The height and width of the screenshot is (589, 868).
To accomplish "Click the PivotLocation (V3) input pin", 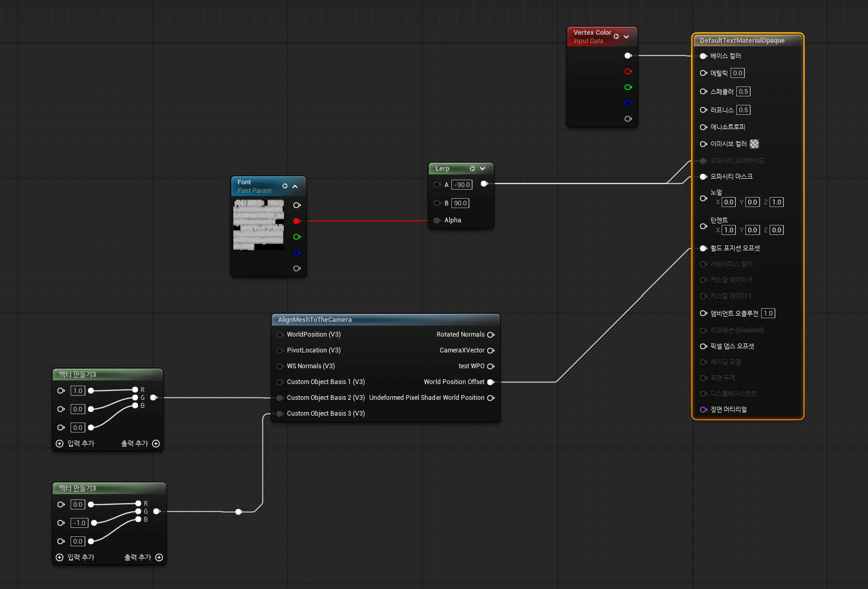I will tap(280, 350).
